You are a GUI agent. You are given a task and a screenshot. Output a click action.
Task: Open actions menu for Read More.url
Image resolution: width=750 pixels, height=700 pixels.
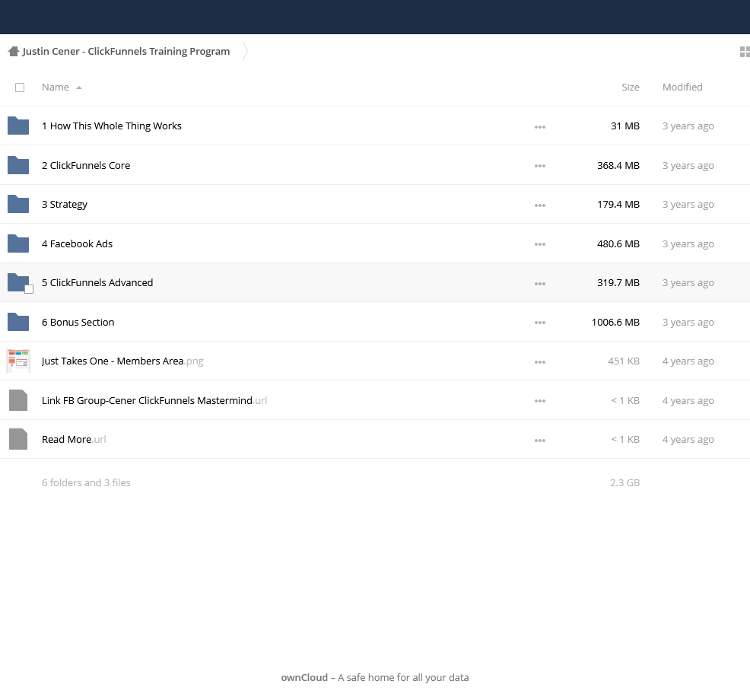pyautogui.click(x=540, y=441)
